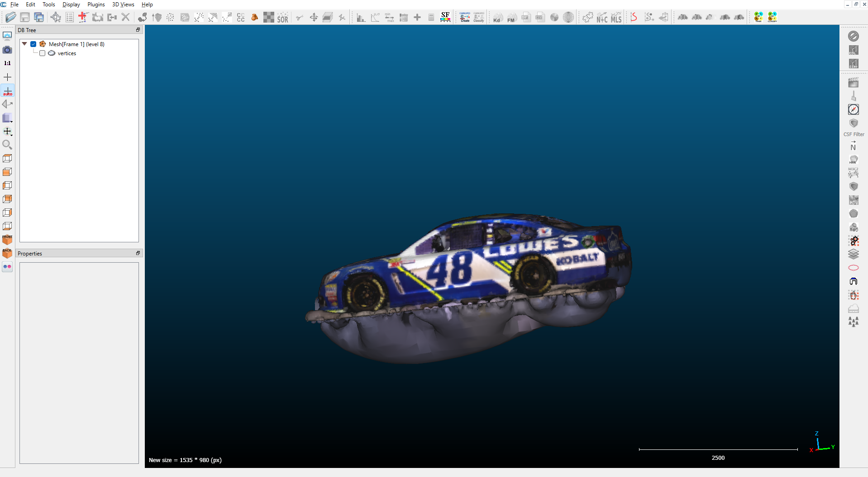Click the EDL shader icon

point(854,50)
